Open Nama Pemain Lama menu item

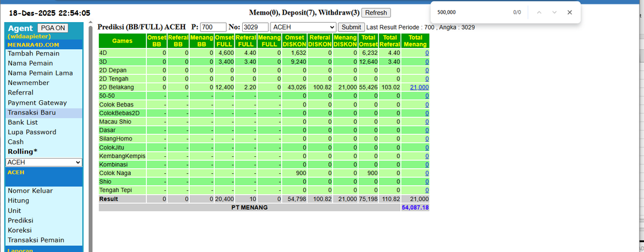click(x=40, y=73)
